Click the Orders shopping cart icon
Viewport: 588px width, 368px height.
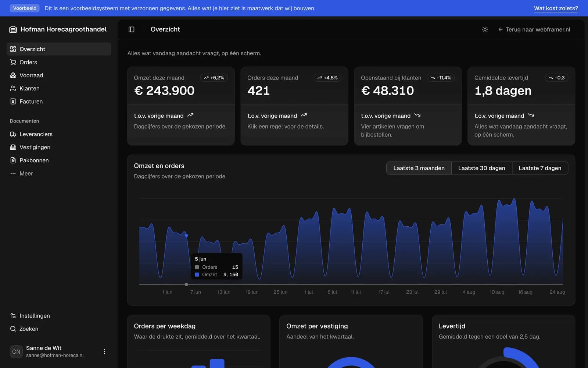(13, 62)
